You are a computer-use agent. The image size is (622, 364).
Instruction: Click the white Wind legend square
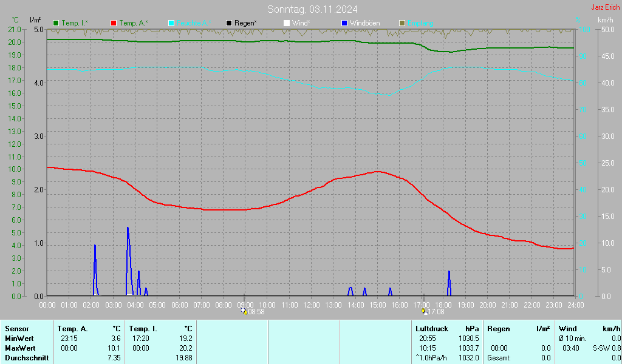[x=287, y=23]
